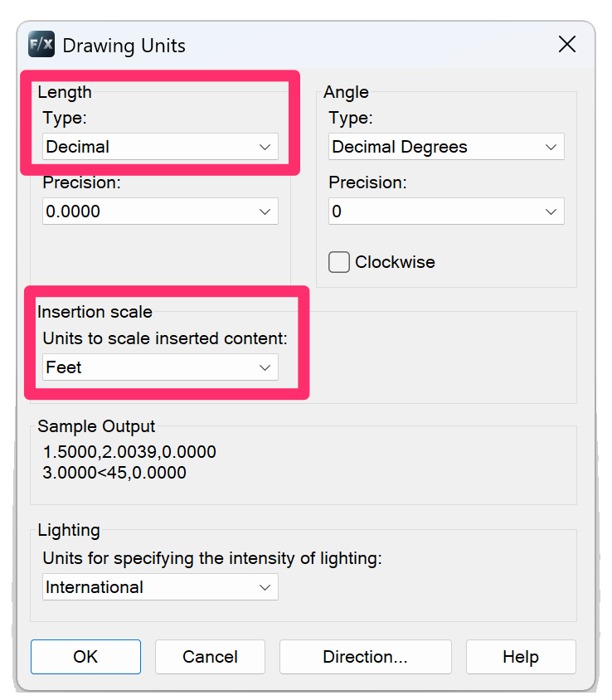Click the chevron arrow beside Decimal Degrees
The image size is (612, 700).
coord(551,147)
